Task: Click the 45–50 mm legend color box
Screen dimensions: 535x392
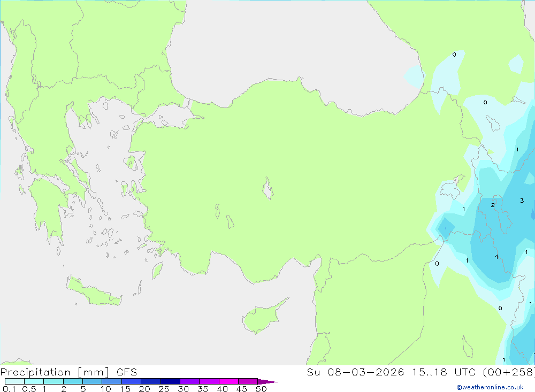Action: [248, 381]
